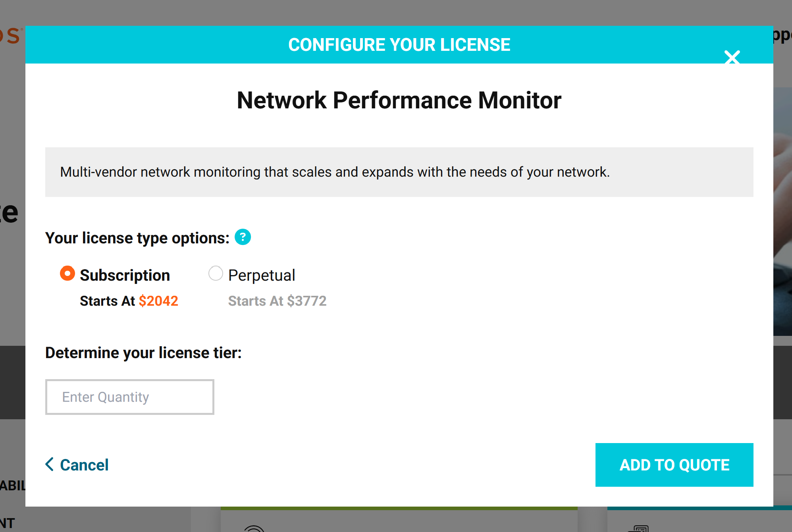
Task: Click the Add to Quote button
Action: pyautogui.click(x=674, y=465)
